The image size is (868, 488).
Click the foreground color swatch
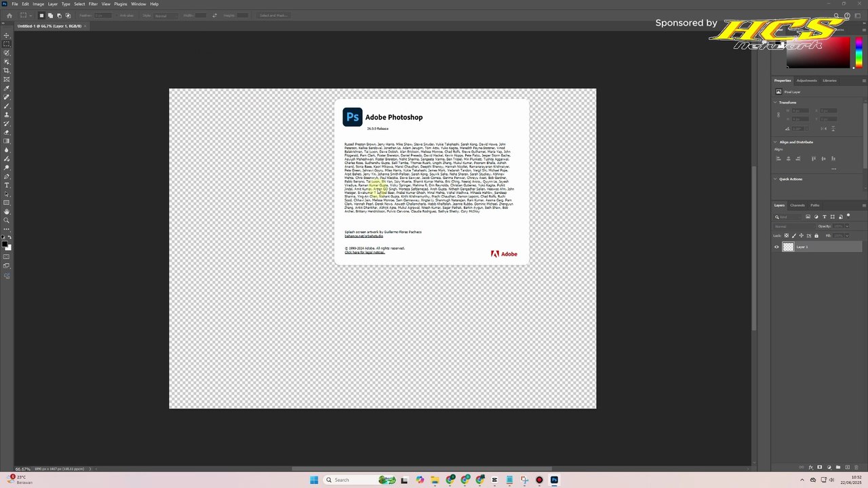coord(5,244)
